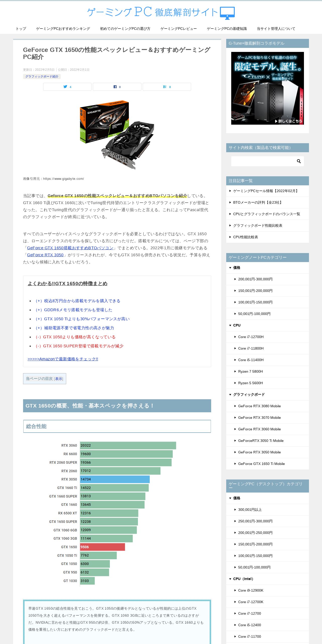Open the G-Tune collaboration model banner
The width and height of the screenshot is (322, 644).
point(268,88)
